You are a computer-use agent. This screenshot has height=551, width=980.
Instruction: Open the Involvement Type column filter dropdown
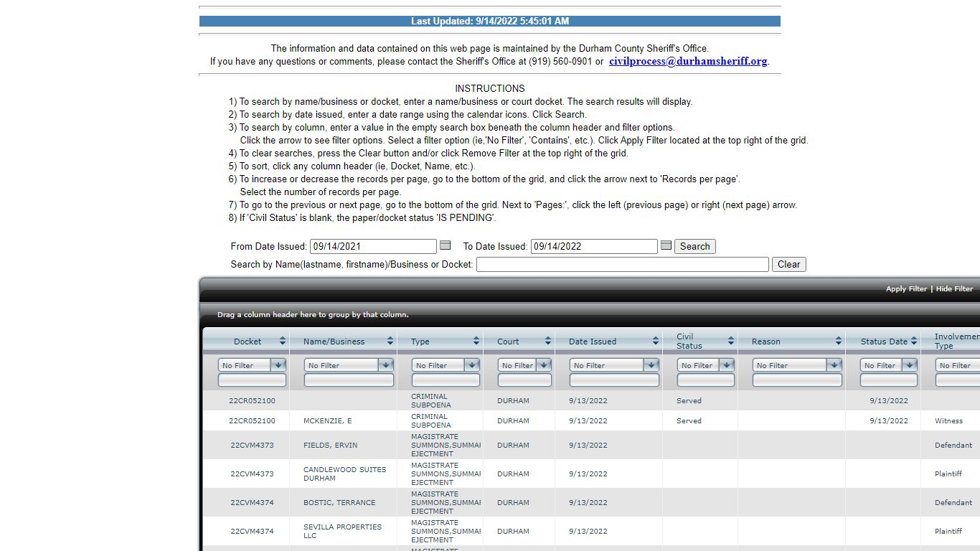point(958,365)
